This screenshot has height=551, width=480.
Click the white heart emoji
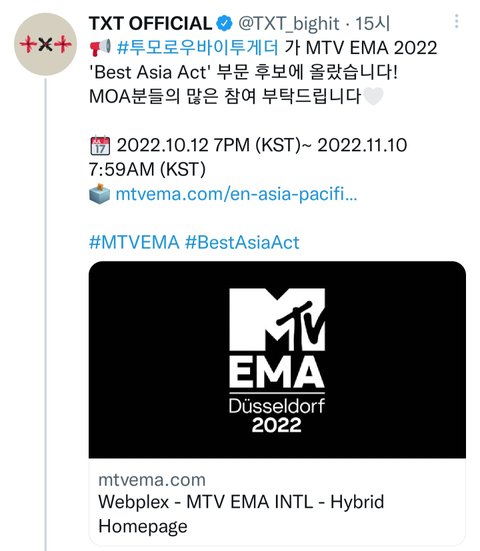pos(372,96)
